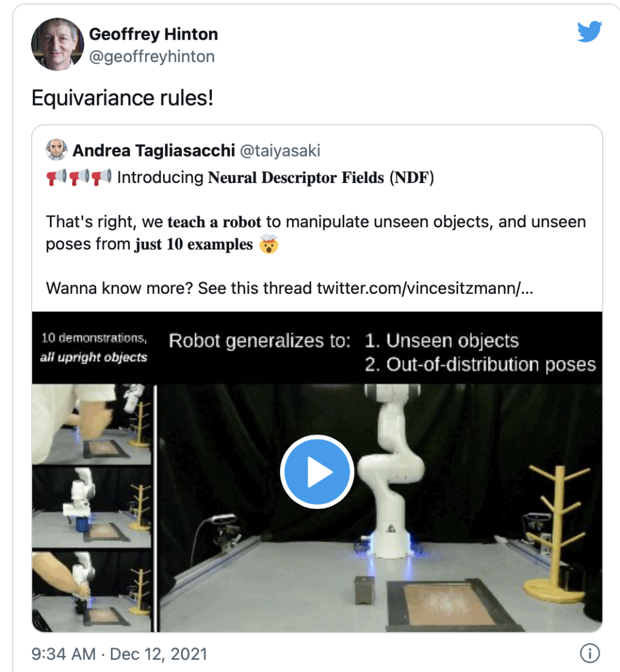
Task: Click the megaphone emojis in quoted tweet
Action: [x=79, y=177]
